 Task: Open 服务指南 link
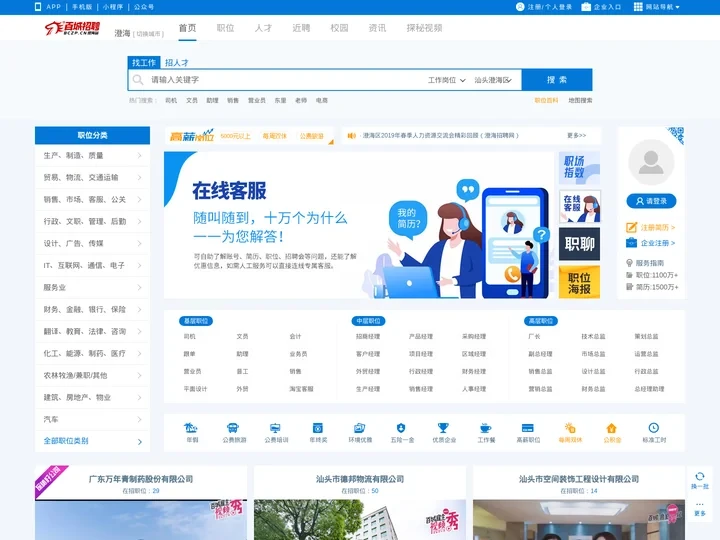point(649,263)
